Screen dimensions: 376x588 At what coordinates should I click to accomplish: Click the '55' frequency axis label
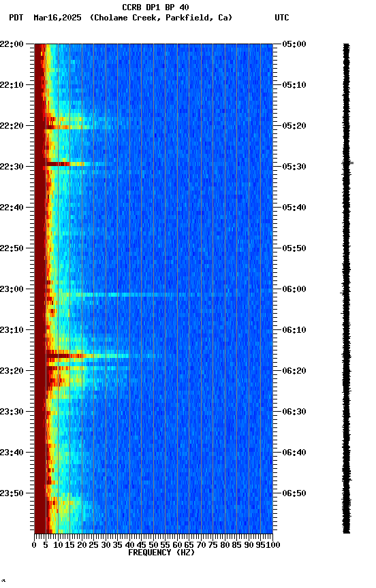click(165, 545)
